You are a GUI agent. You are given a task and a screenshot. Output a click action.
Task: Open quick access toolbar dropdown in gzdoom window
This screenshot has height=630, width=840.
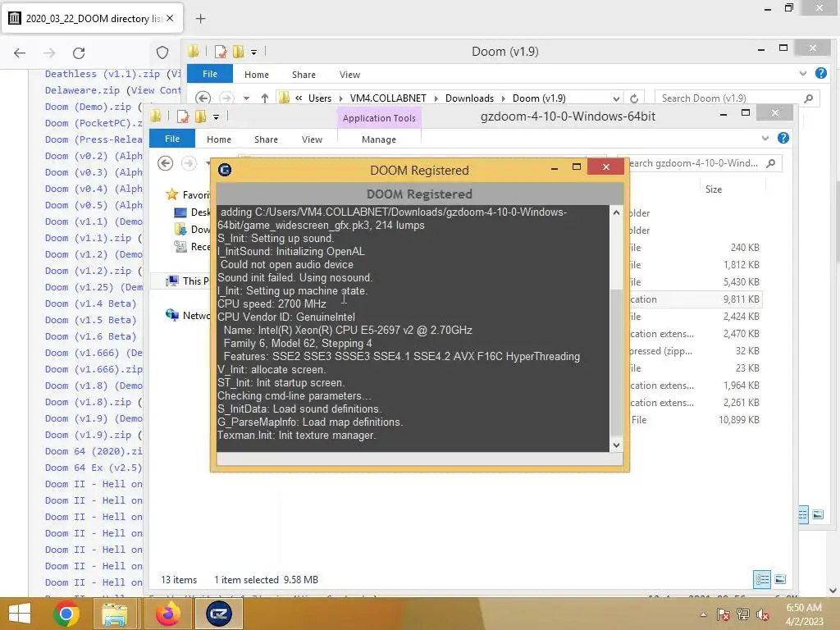216,116
